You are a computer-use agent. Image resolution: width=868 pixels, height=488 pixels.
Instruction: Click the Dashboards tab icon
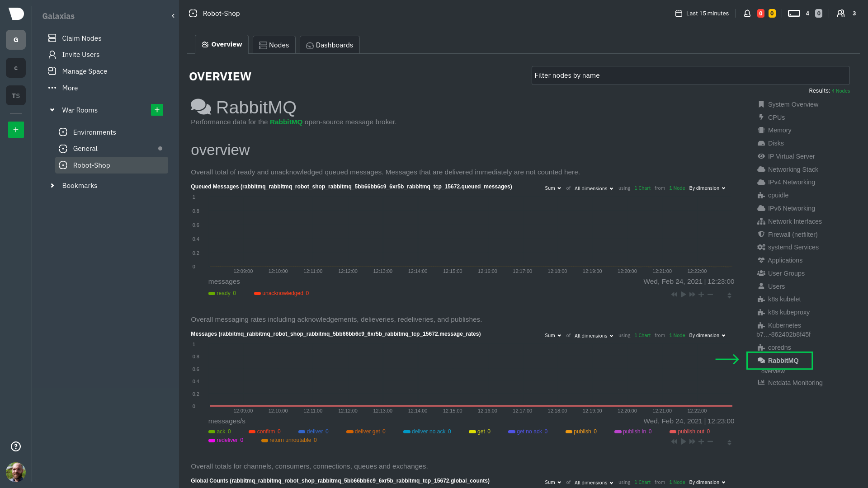310,45
